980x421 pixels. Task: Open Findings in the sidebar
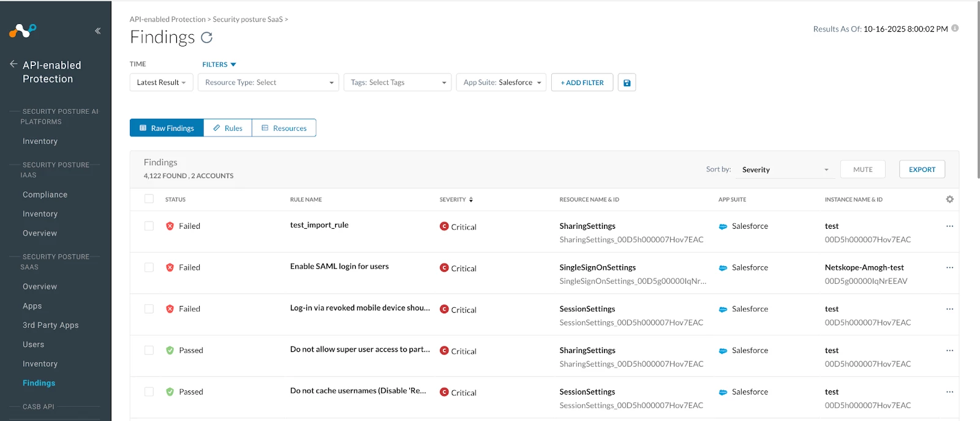(39, 383)
